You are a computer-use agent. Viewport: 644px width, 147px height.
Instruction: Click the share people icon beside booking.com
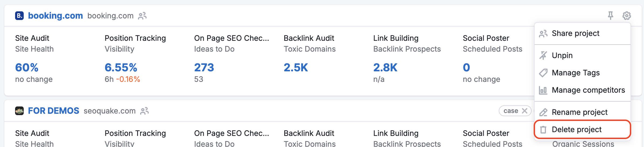pos(142,16)
